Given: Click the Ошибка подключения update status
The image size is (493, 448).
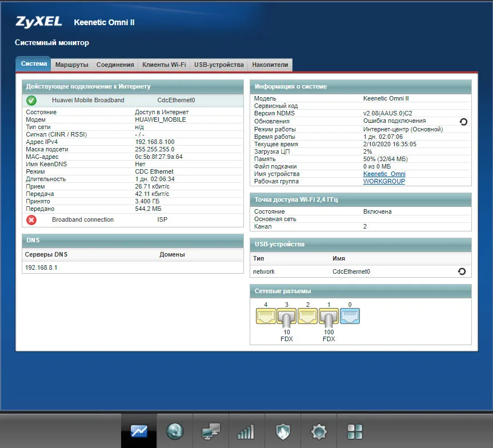Looking at the screenshot, I should point(394,121).
